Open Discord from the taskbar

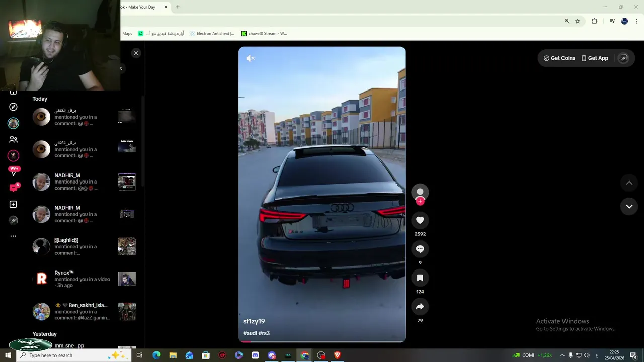[x=255, y=355]
